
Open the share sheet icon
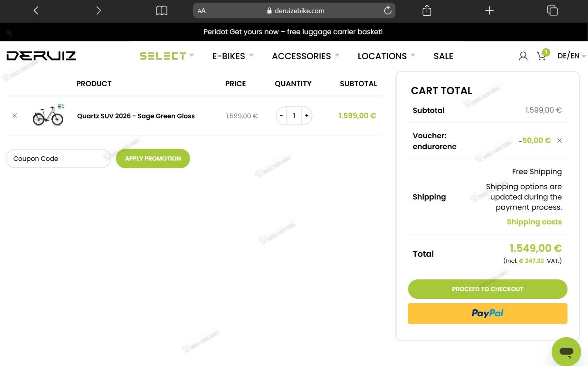pos(427,10)
